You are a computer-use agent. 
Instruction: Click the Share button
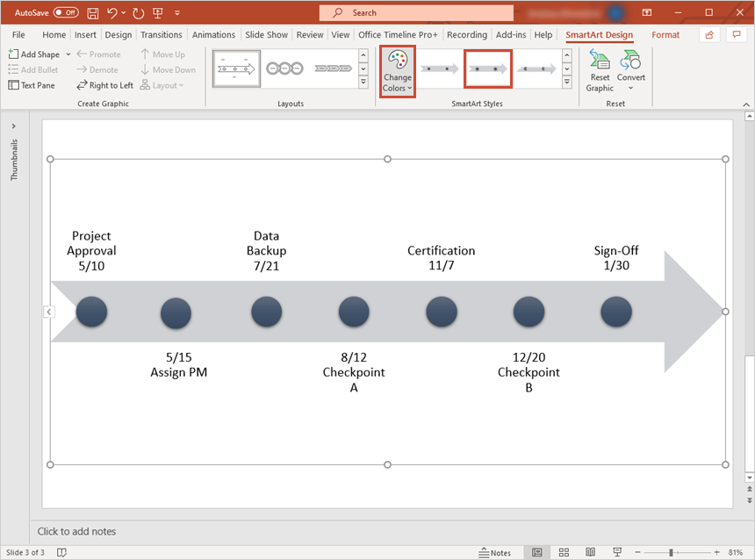tap(708, 34)
